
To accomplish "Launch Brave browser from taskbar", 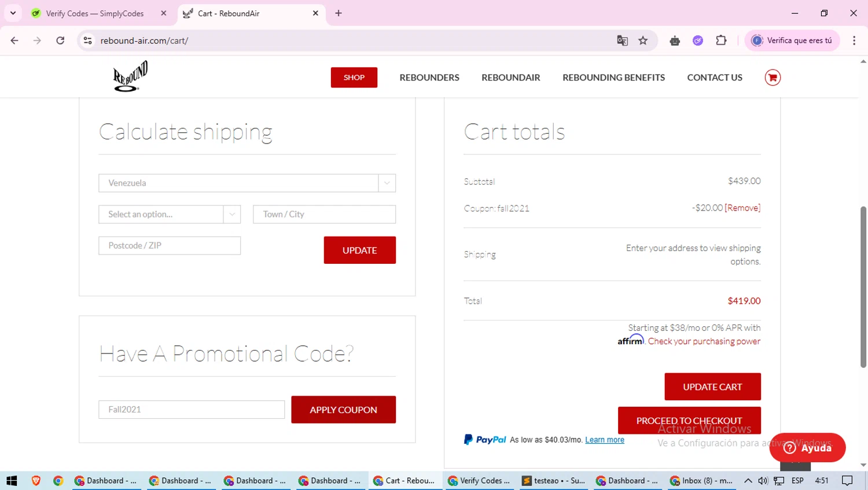I will coord(36,481).
